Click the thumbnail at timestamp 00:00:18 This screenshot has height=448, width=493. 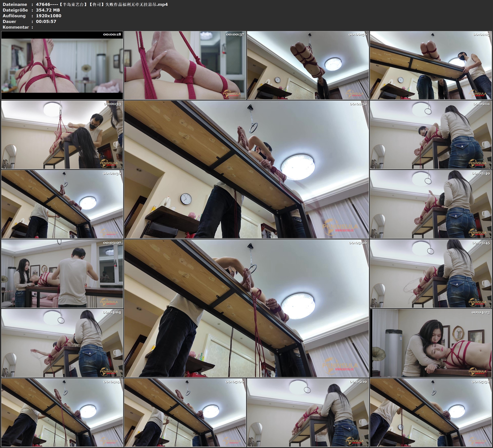(62, 65)
